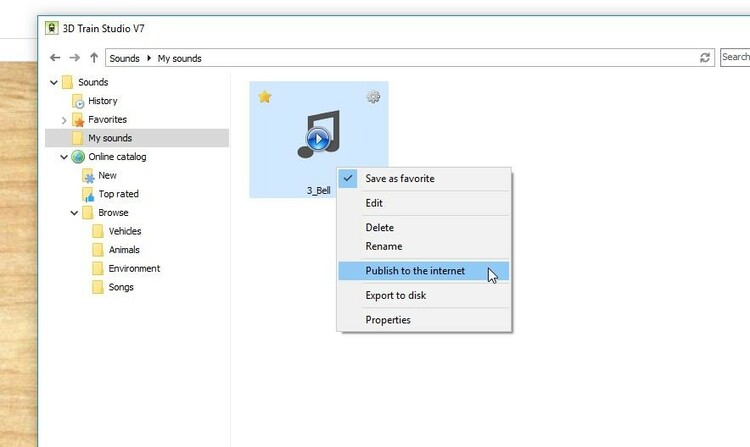Click into the Search field

click(735, 57)
